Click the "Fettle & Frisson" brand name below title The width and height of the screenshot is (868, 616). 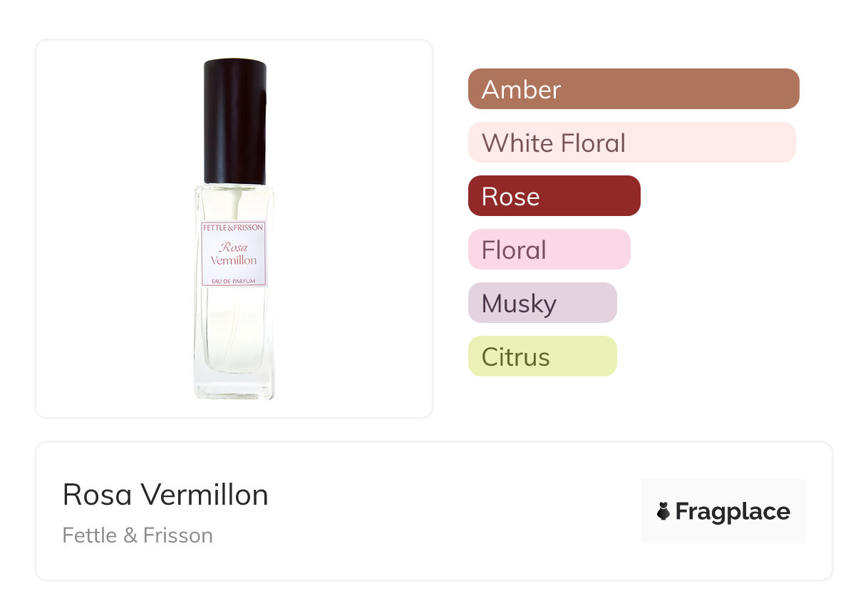click(138, 535)
